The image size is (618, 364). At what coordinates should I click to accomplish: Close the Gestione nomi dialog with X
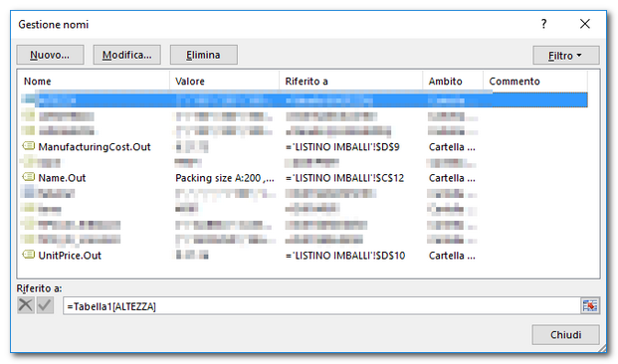click(x=585, y=24)
